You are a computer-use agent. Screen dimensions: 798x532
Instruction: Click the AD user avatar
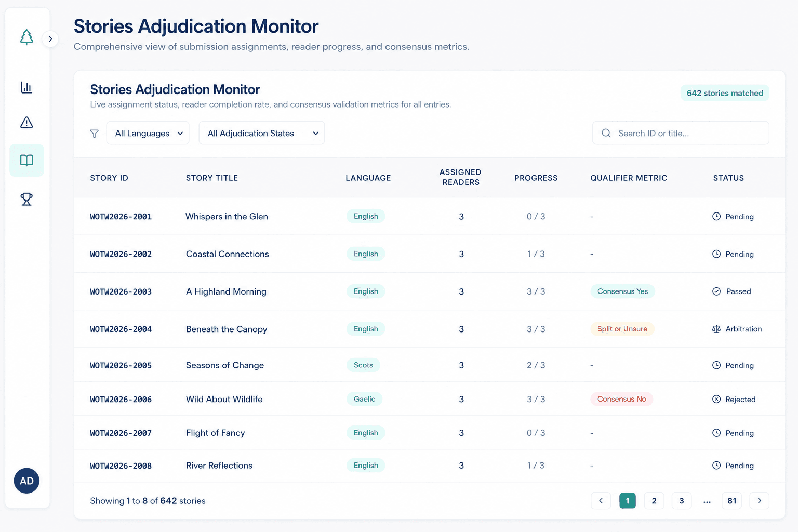26,481
